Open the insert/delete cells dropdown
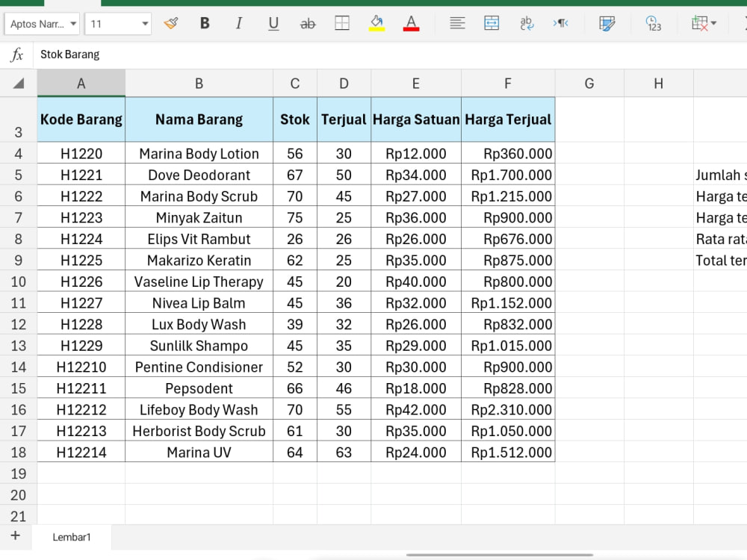747x560 pixels. point(704,23)
